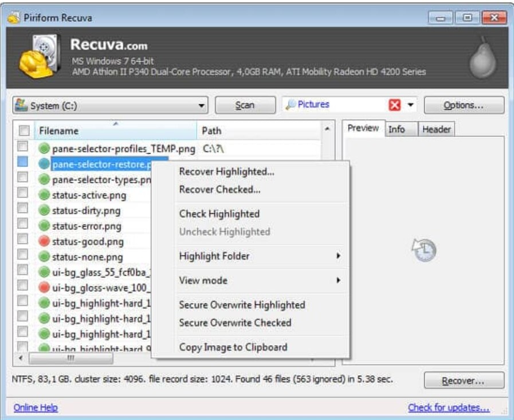Click red state icon beside status-good.png

click(44, 241)
